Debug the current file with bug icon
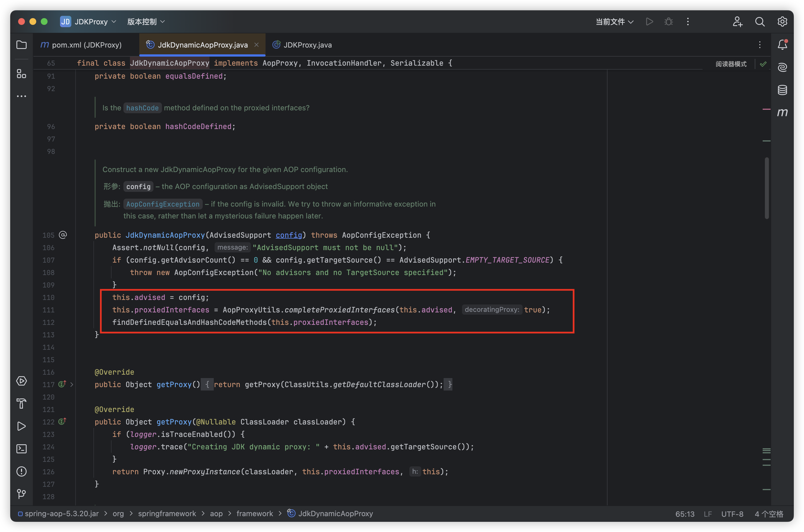The image size is (804, 532). pyautogui.click(x=669, y=22)
